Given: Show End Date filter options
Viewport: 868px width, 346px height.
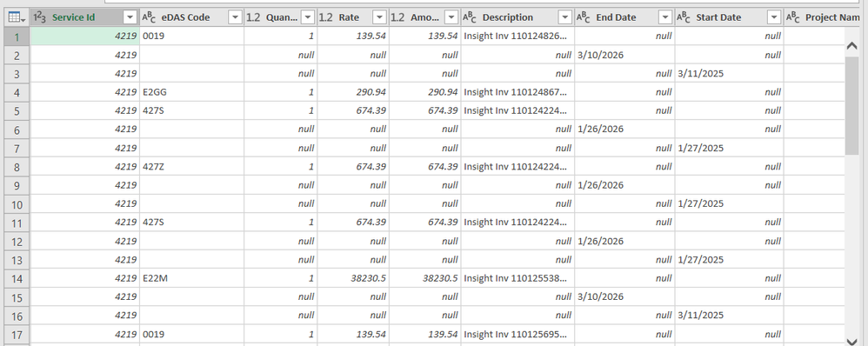Looking at the screenshot, I should (x=665, y=17).
